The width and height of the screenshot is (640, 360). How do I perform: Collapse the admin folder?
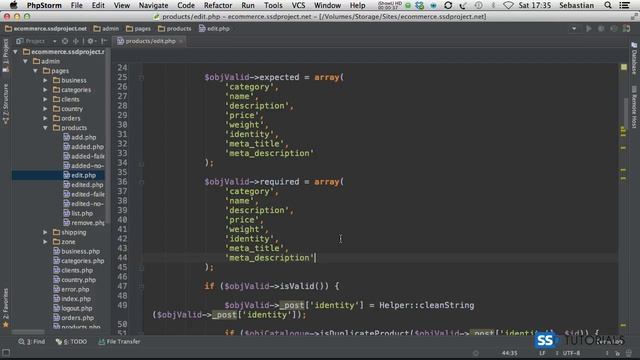point(25,61)
